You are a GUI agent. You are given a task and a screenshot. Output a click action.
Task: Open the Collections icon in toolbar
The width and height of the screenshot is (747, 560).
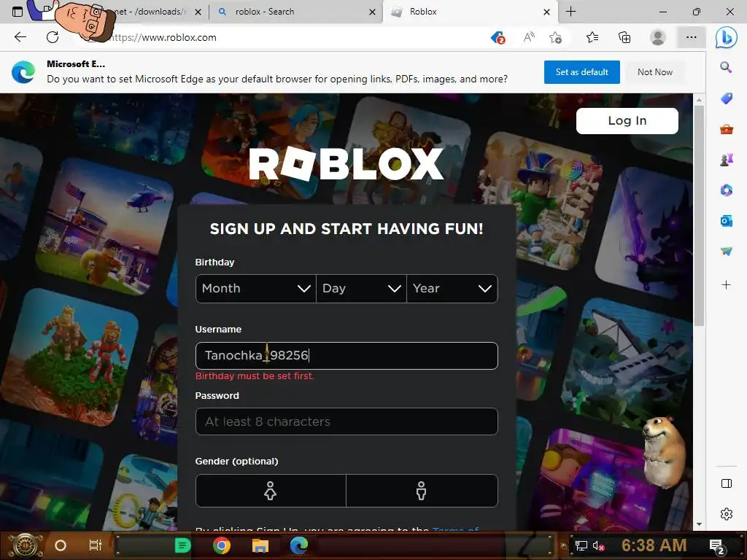[624, 37]
